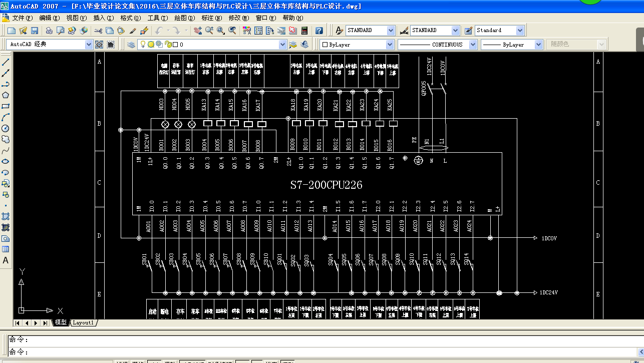The height and width of the screenshot is (363, 644).
Task: Activate the Pan hand tool
Action: click(x=198, y=31)
